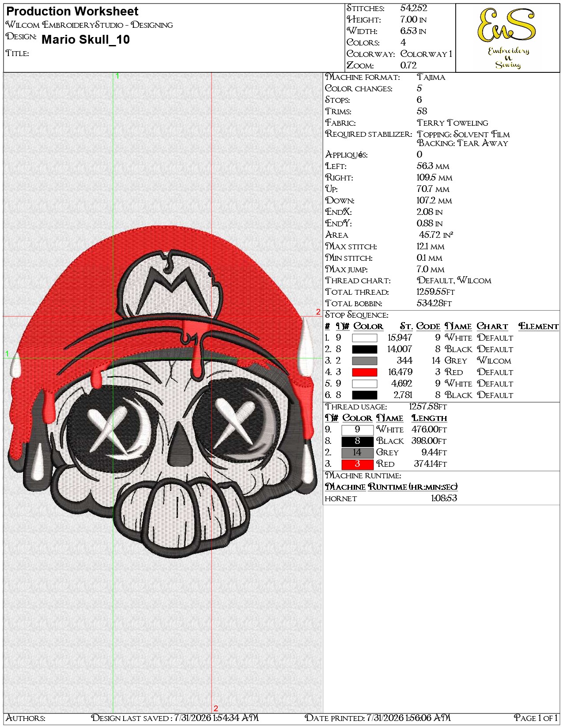The image size is (563, 728).
Task: Click the design name 'Mario Skull_10'
Action: 86,40
